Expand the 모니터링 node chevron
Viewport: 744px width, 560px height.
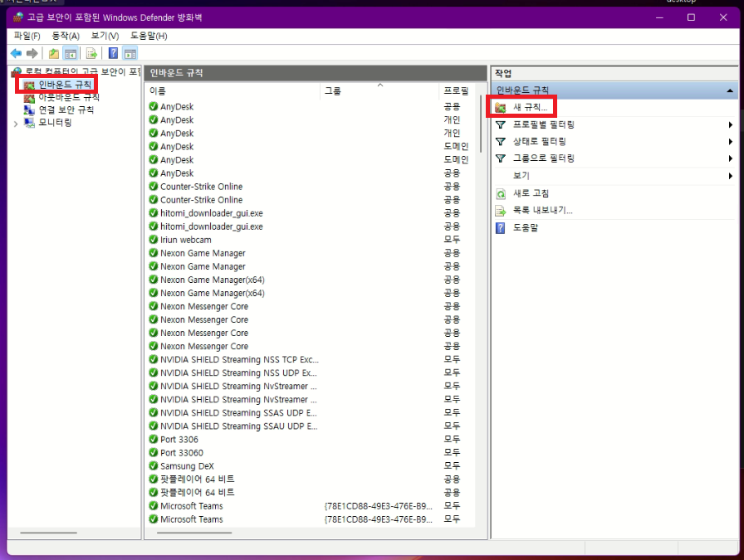(16, 124)
